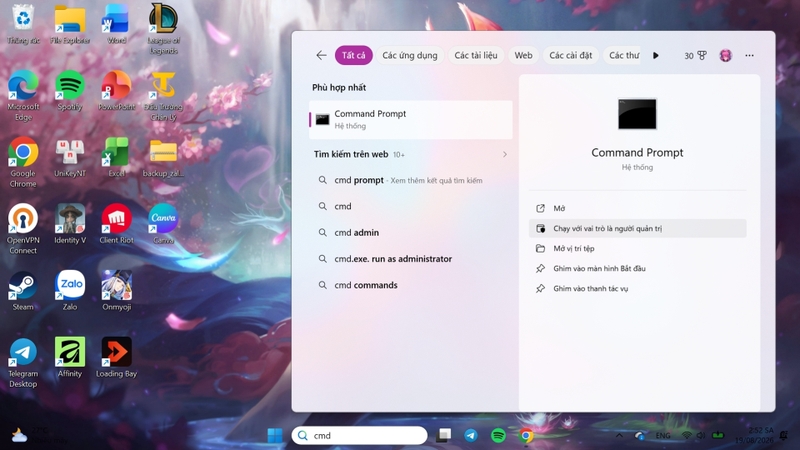Switch to the Các cài đặt tab
800x450 pixels.
click(570, 55)
